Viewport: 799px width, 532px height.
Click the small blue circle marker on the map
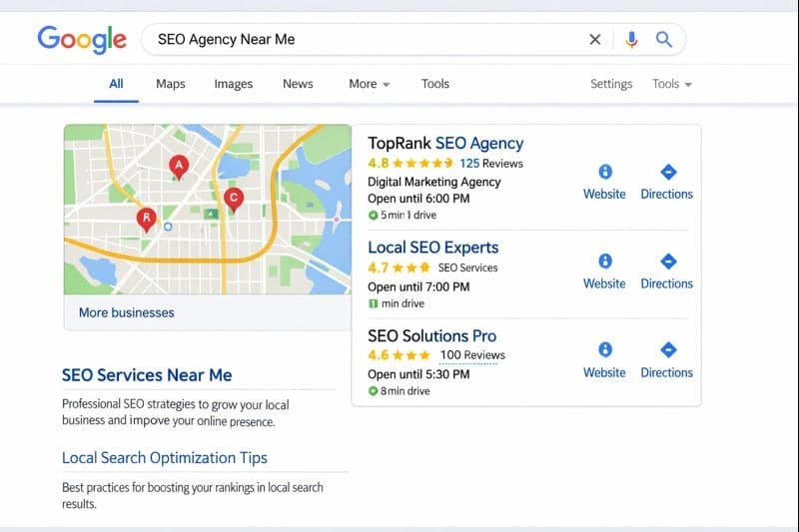pyautogui.click(x=168, y=227)
